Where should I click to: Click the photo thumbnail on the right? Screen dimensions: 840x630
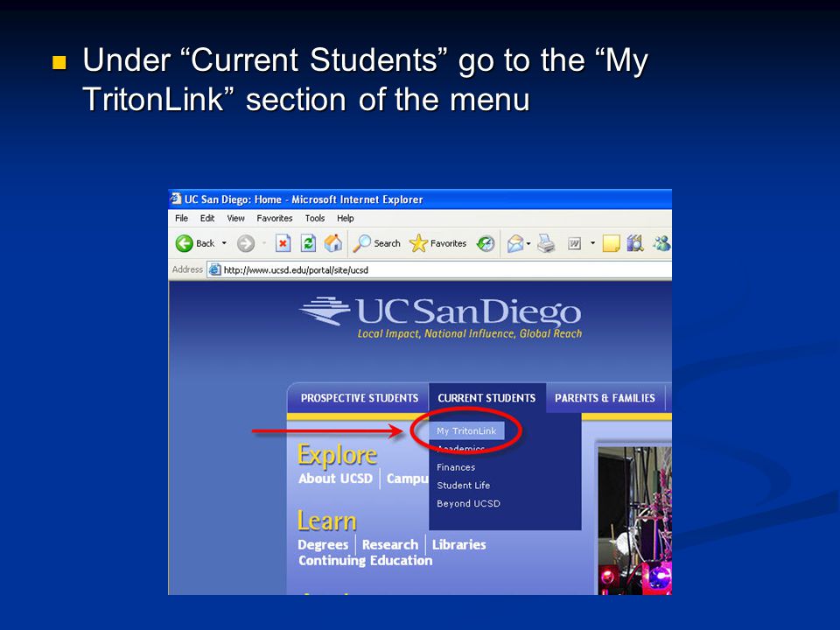(634, 520)
